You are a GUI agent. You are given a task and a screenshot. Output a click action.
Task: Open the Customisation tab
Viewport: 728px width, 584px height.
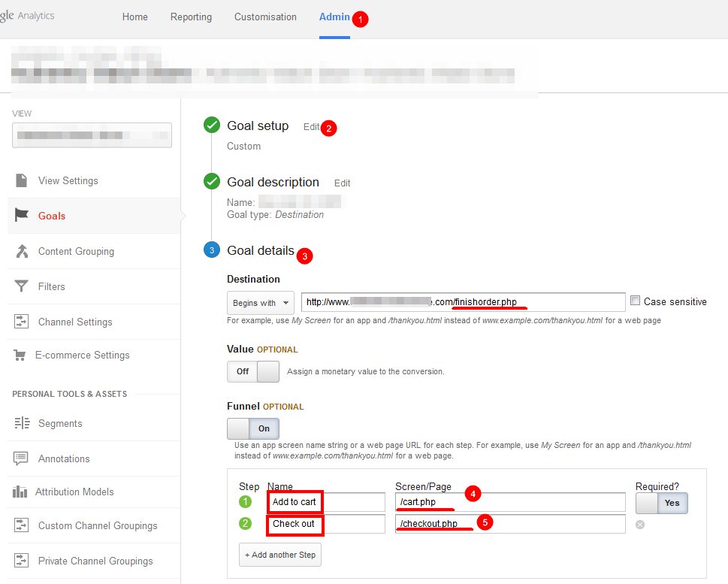click(x=265, y=17)
